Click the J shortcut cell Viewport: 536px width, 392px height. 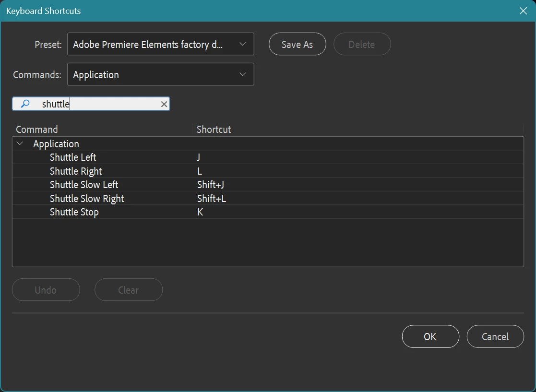tap(199, 157)
